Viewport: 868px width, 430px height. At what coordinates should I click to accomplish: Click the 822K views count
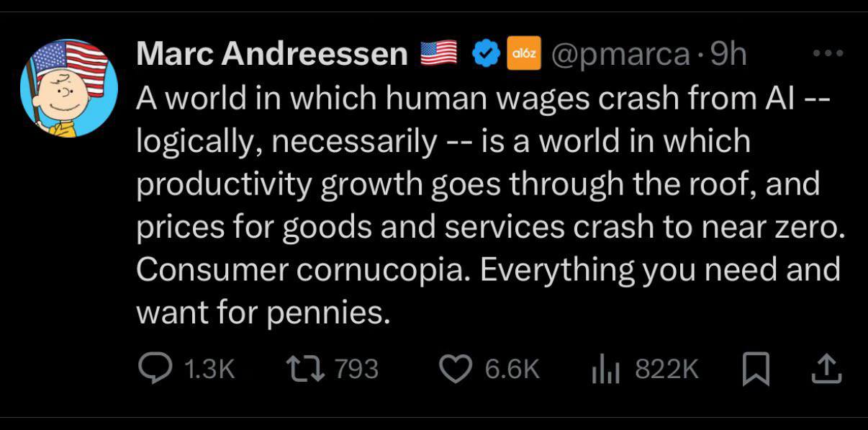tap(666, 369)
